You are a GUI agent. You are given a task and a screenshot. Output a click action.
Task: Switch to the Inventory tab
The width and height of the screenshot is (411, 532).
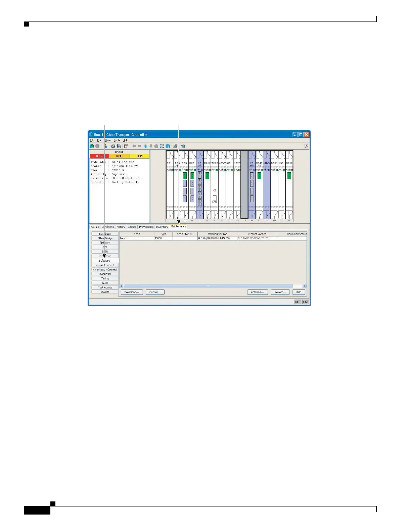[x=162, y=227]
